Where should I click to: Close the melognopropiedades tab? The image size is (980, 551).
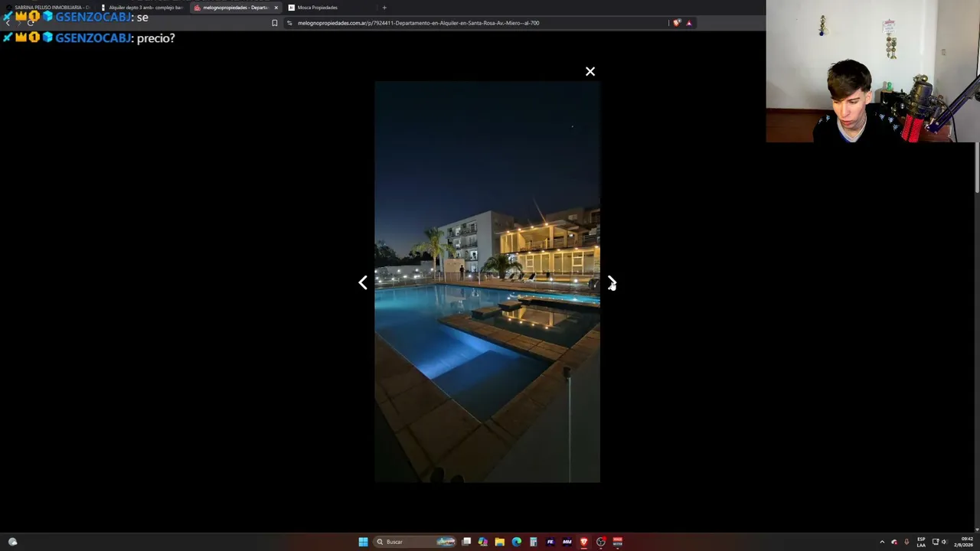coord(276,8)
